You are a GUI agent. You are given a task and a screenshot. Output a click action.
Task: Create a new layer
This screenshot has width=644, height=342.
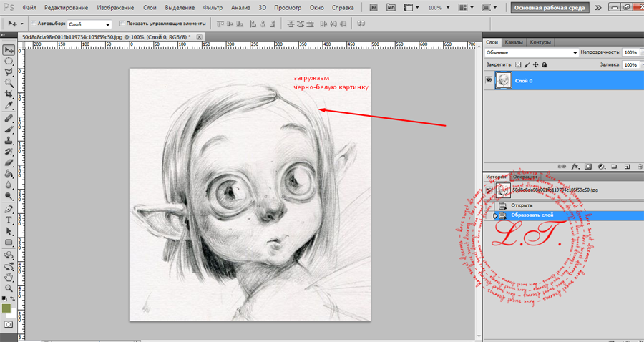pyautogui.click(x=627, y=167)
